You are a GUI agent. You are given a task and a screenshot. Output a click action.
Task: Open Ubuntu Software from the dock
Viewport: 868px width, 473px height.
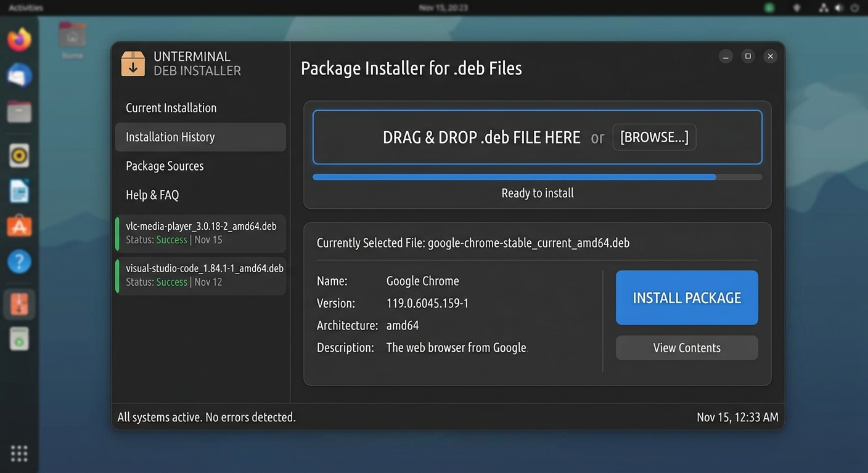(19, 227)
